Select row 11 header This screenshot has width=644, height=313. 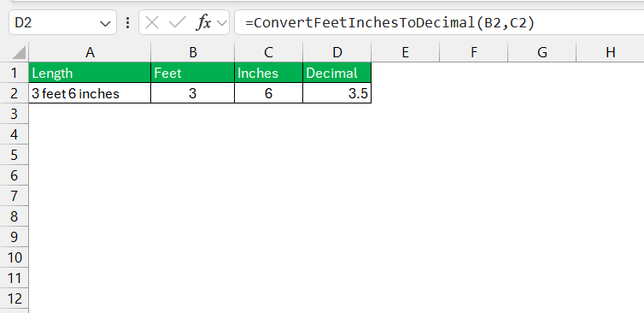pyautogui.click(x=15, y=279)
